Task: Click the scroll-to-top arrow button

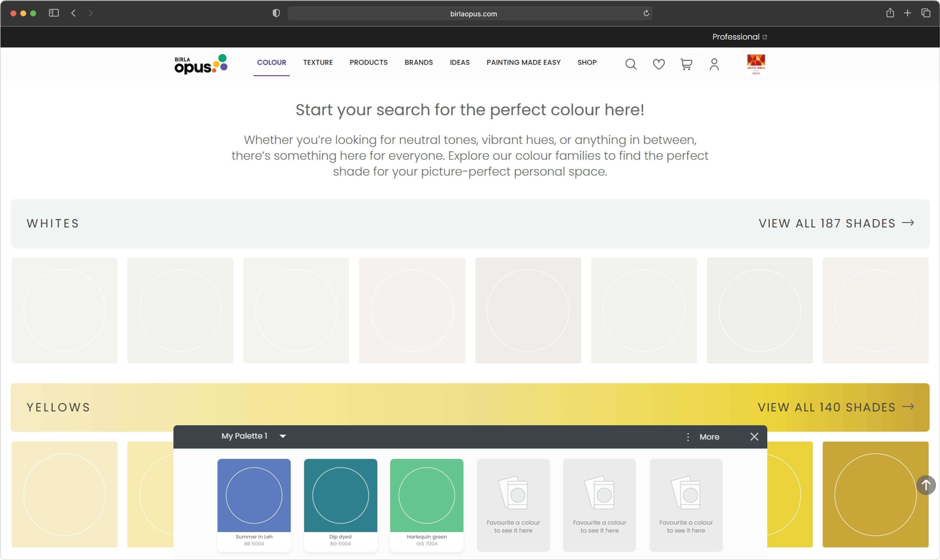Action: pyautogui.click(x=926, y=485)
